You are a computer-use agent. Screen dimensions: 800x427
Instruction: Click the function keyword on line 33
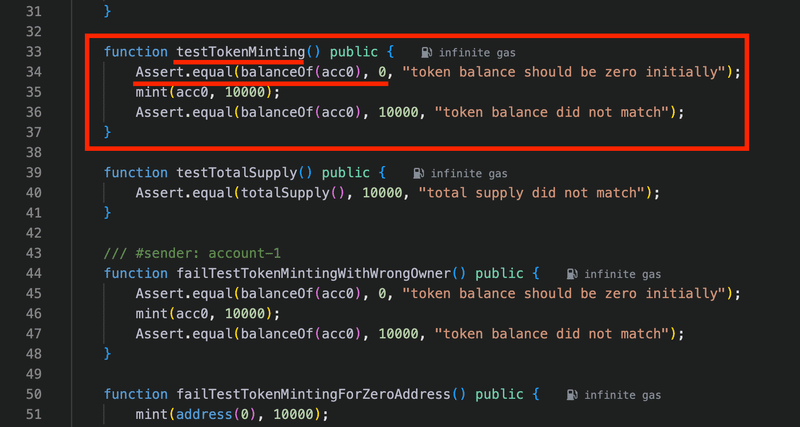point(135,52)
